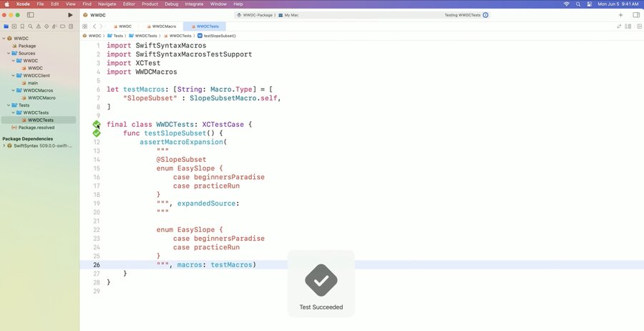The image size is (644, 331).
Task: Click Tests in the jump bar
Action: (115, 36)
